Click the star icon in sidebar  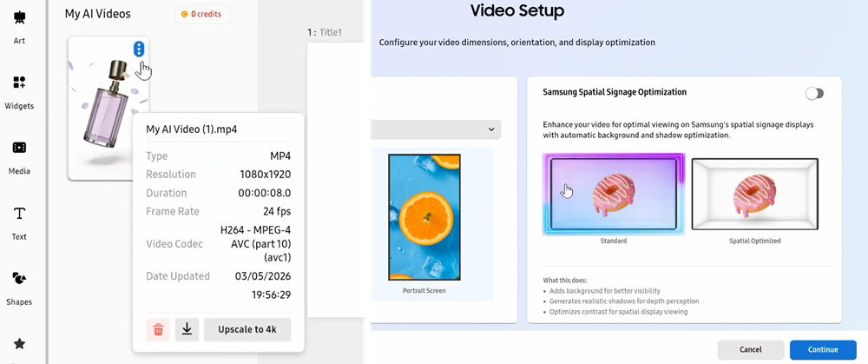19,344
